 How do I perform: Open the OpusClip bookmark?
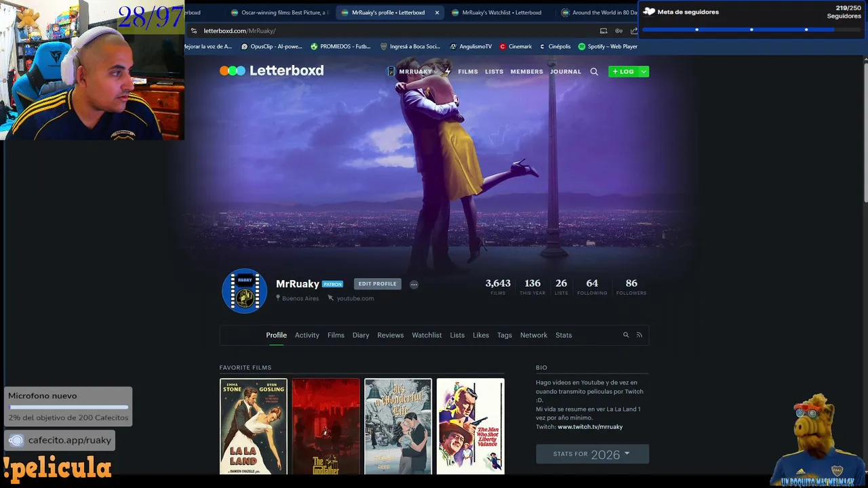(271, 47)
